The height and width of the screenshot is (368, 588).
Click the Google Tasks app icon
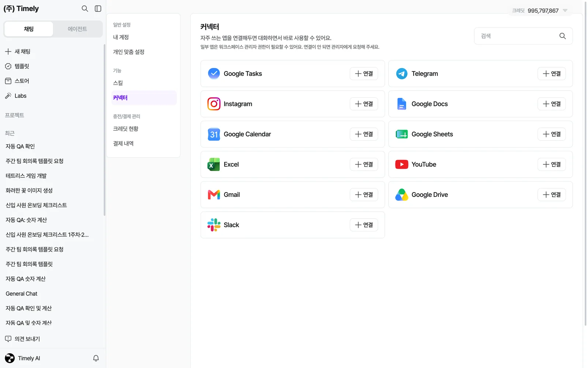[x=214, y=74]
